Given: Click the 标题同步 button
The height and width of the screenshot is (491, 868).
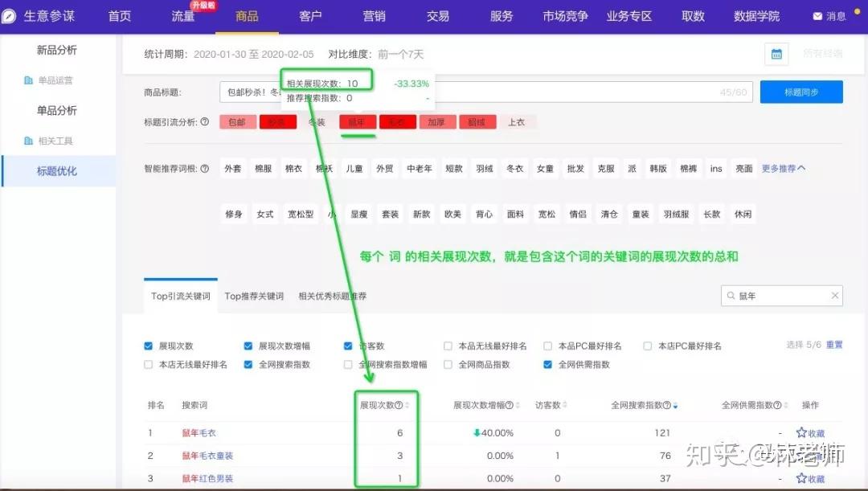Looking at the screenshot, I should point(801,92).
